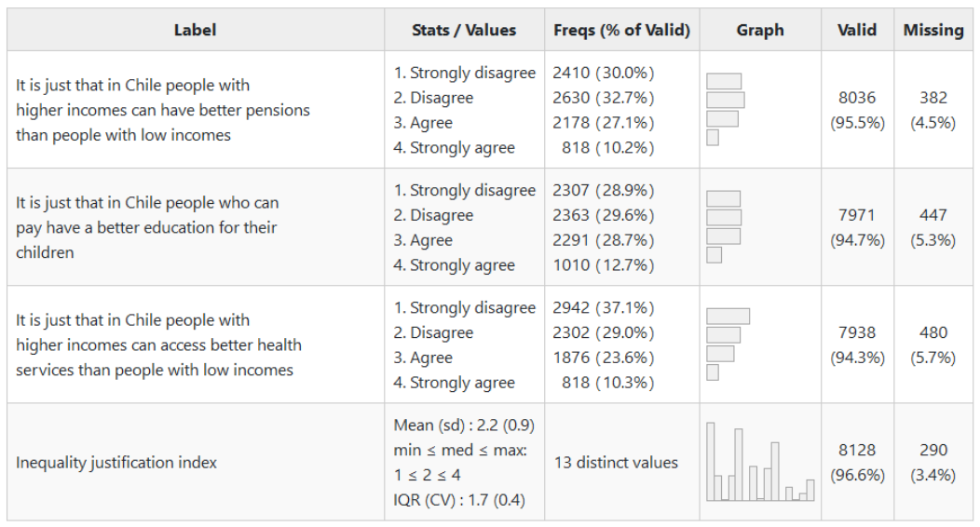Click the Inequality justification index label
This screenshot has height=527, width=980.
tap(116, 463)
